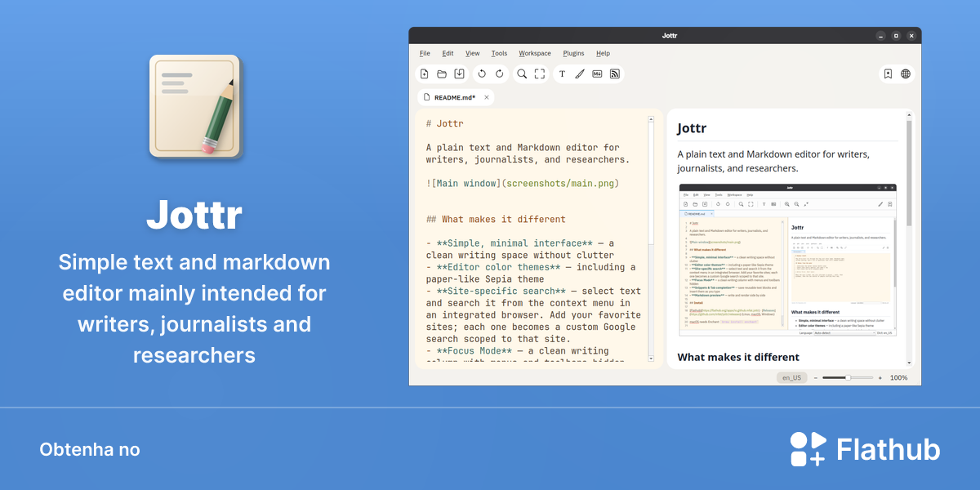Click the scroll-down arrow in the preview pane
Viewport: 980px width, 490px height.
(x=909, y=363)
